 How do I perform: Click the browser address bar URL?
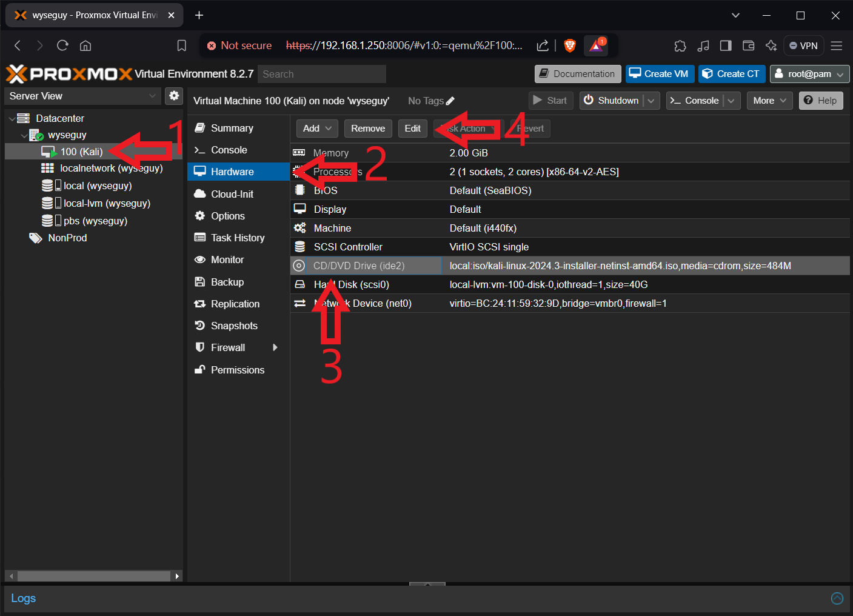tap(404, 45)
